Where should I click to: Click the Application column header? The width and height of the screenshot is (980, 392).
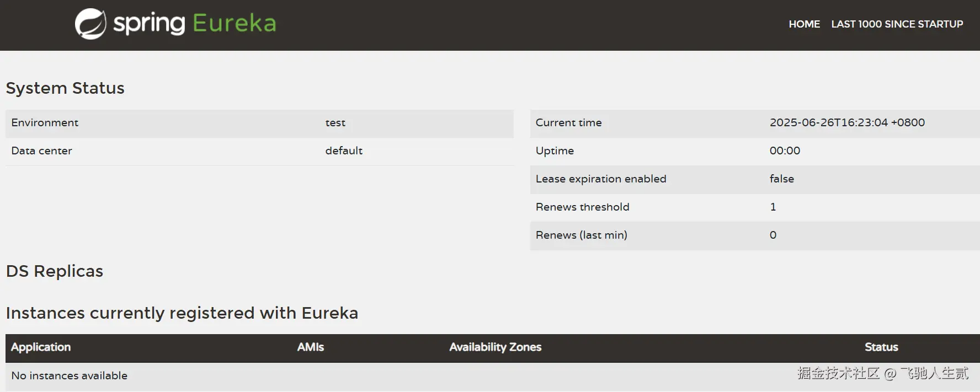coord(41,347)
